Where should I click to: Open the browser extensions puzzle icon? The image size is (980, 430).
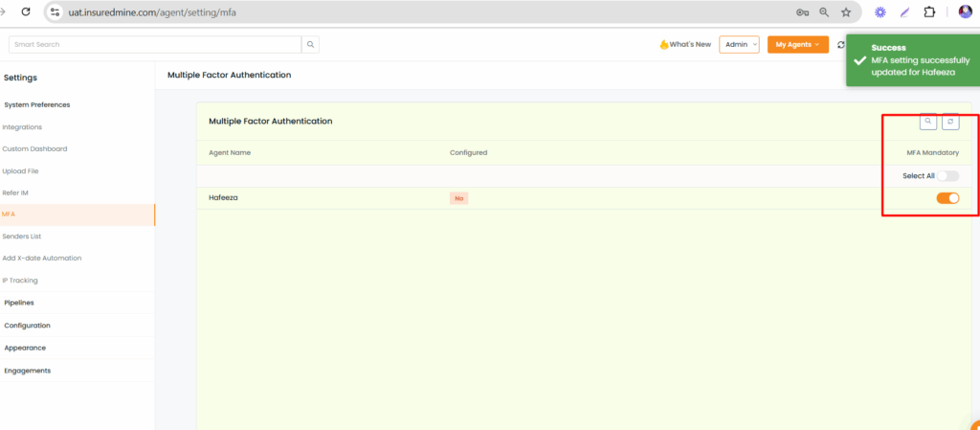(929, 11)
